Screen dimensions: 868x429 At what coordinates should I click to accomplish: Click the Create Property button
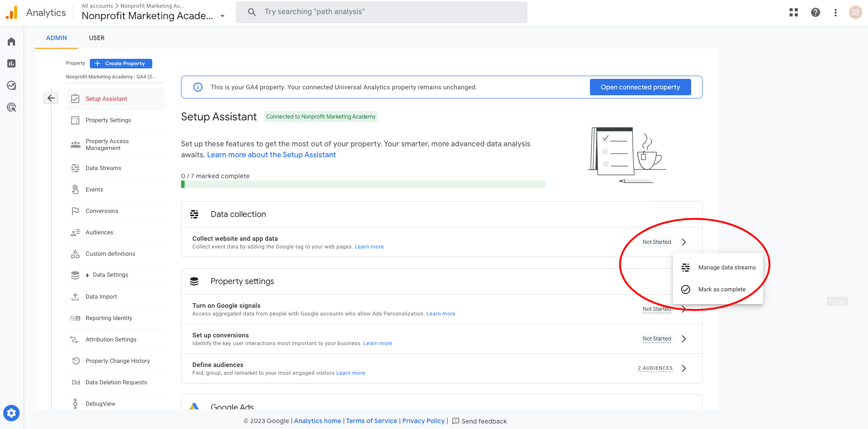pos(121,63)
